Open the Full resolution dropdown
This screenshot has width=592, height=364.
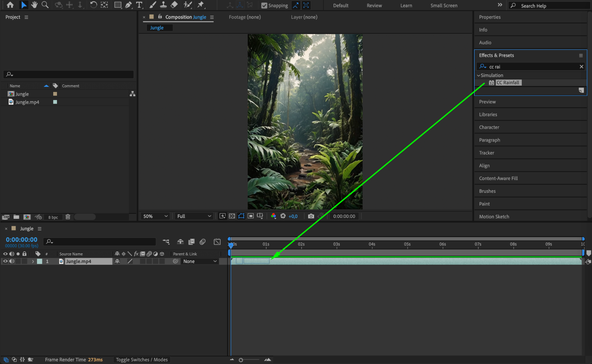tap(194, 216)
